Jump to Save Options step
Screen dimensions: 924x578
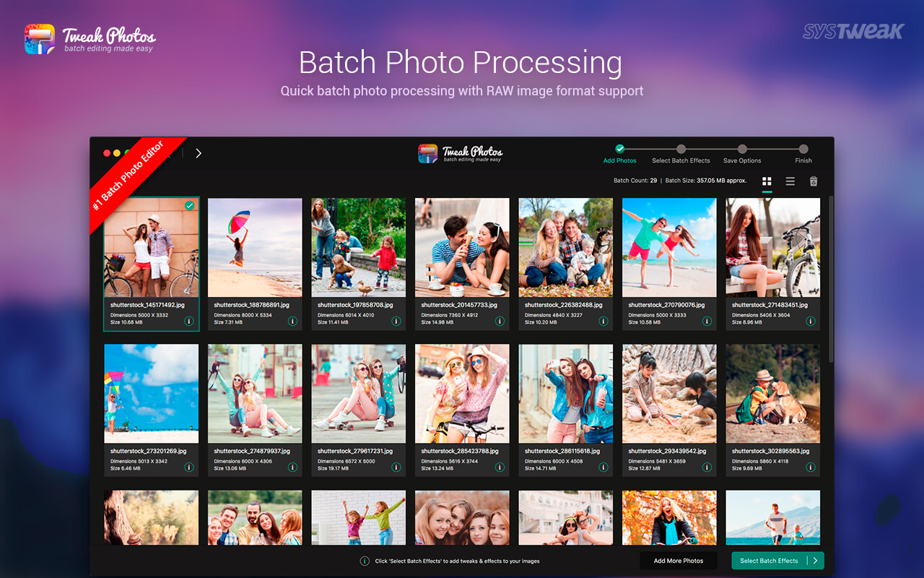tap(742, 150)
